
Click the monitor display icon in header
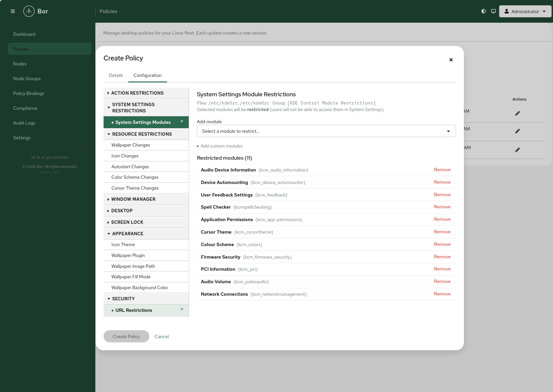tap(493, 11)
